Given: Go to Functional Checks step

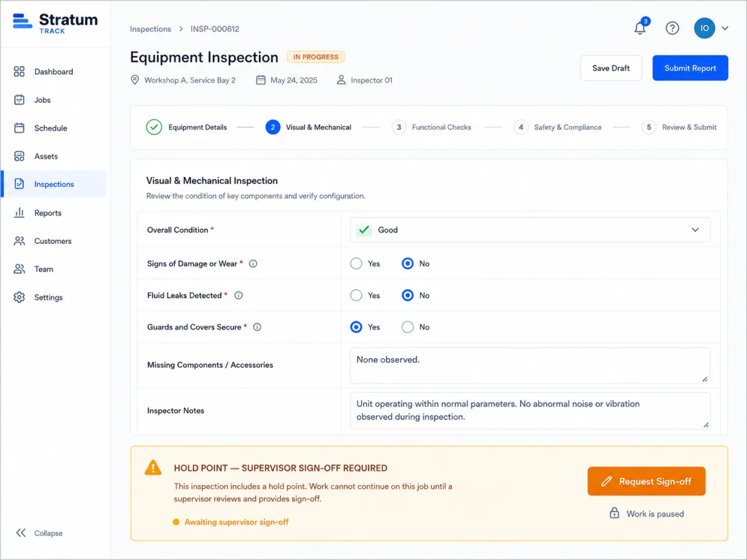Looking at the screenshot, I should (431, 127).
